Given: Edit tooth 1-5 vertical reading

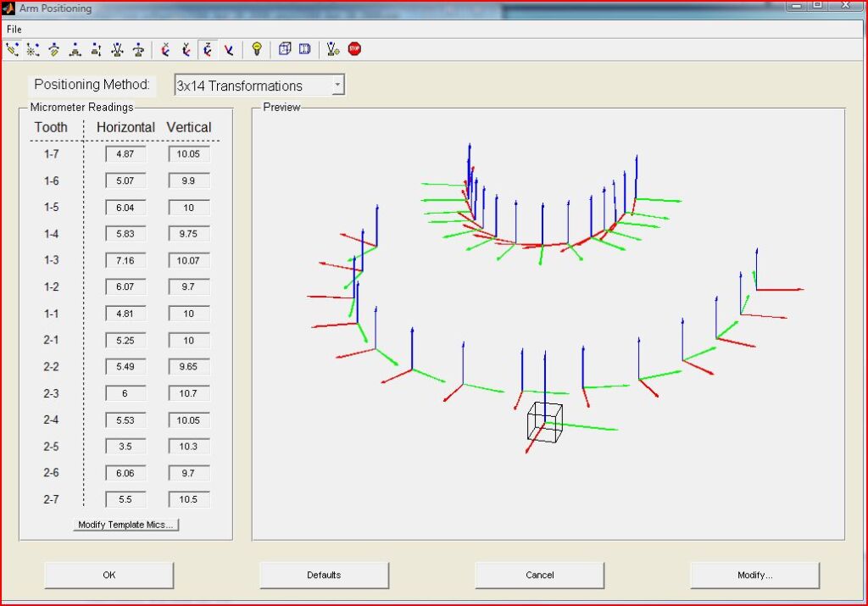Looking at the screenshot, I should tap(189, 208).
